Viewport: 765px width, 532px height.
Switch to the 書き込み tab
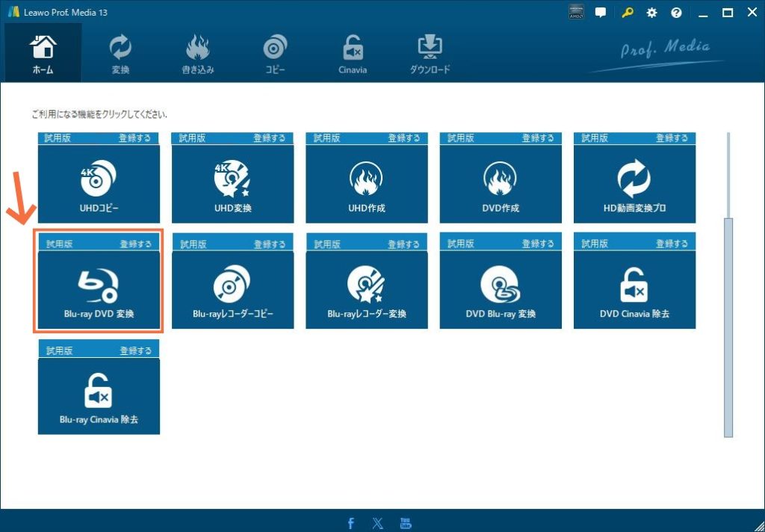tap(197, 53)
